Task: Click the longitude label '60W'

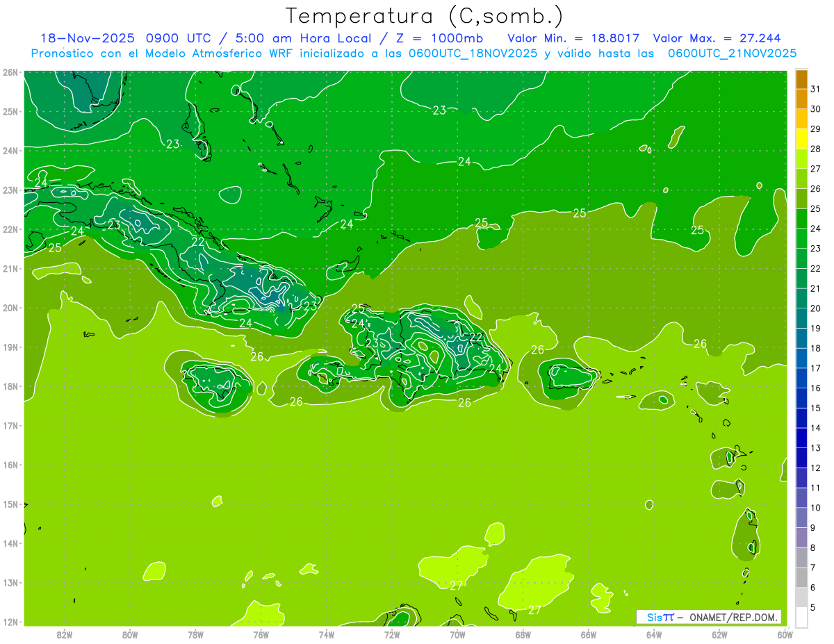Action: (785, 634)
